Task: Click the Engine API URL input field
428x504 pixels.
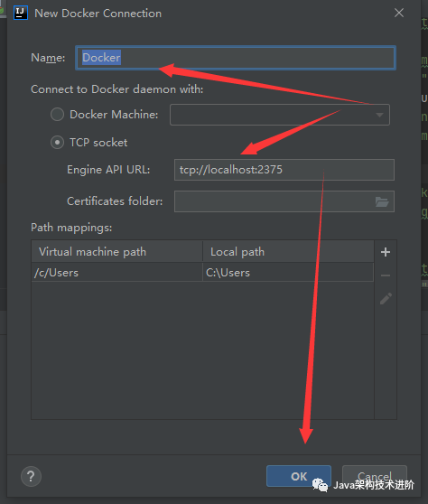Action: tap(284, 170)
